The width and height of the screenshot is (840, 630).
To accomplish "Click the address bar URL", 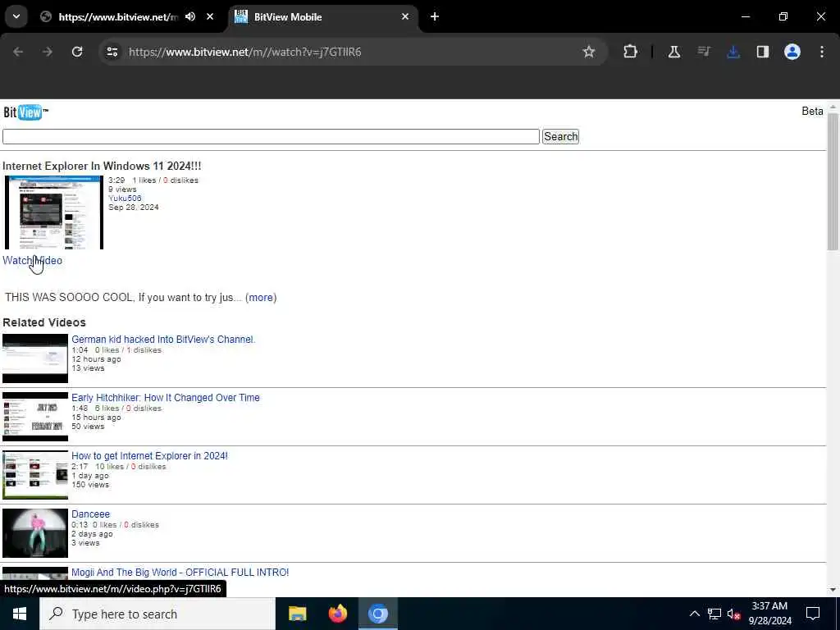I will click(244, 52).
